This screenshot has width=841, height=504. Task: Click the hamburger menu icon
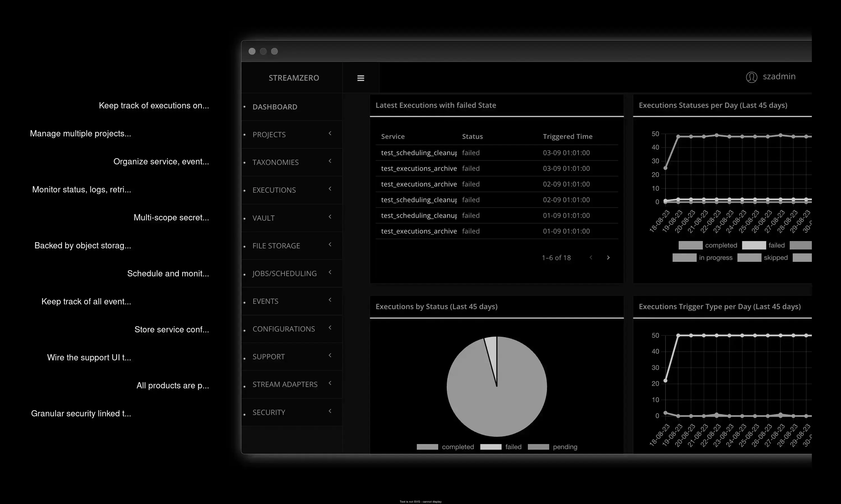point(361,78)
